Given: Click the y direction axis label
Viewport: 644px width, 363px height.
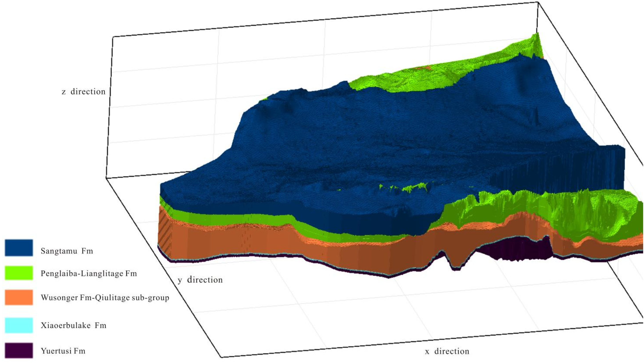Looking at the screenshot, I should [x=200, y=280].
